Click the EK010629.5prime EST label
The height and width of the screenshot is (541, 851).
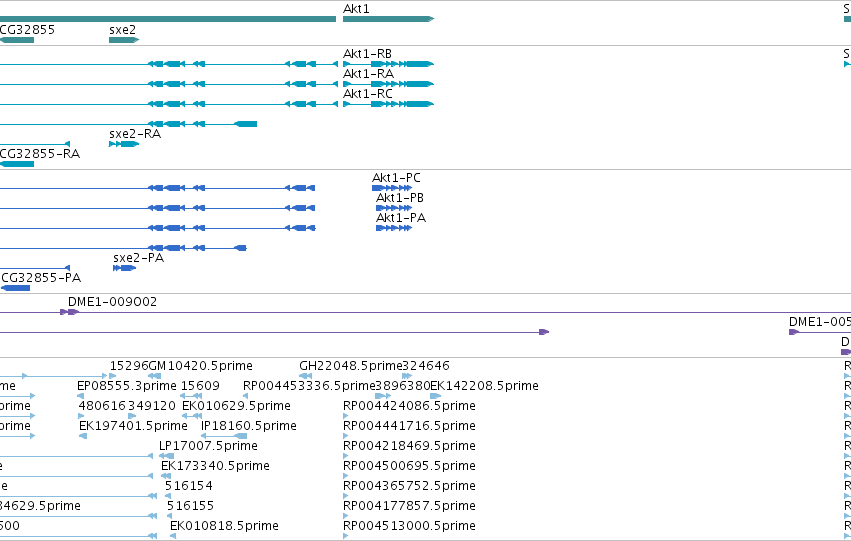pos(236,406)
